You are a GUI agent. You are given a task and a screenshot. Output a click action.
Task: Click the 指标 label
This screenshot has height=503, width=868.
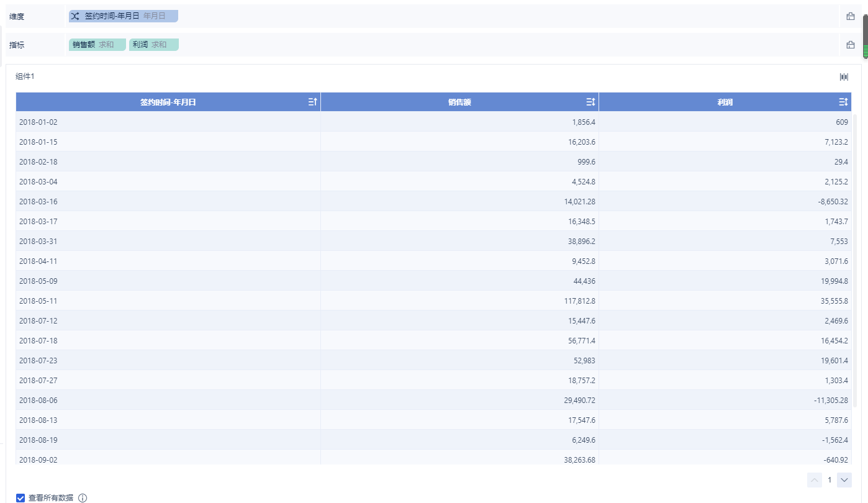tap(17, 45)
